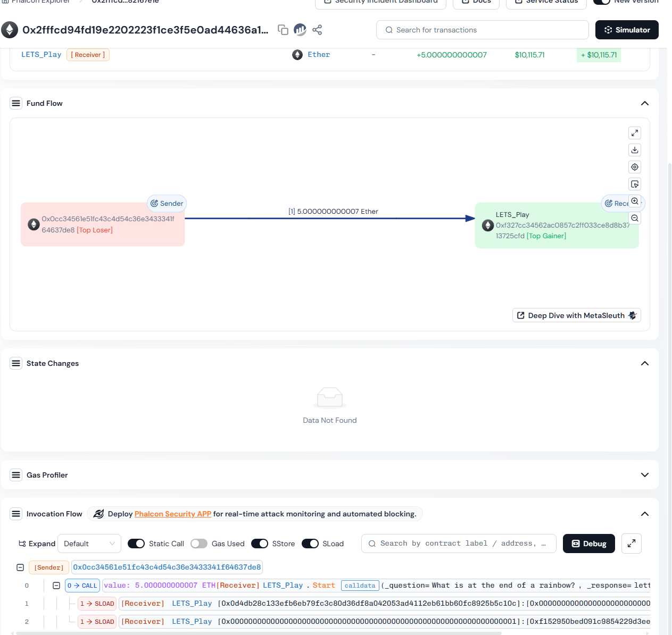This screenshot has width=672, height=635.
Task: Open Deep Dive with MetaSleuth
Action: pos(577,315)
